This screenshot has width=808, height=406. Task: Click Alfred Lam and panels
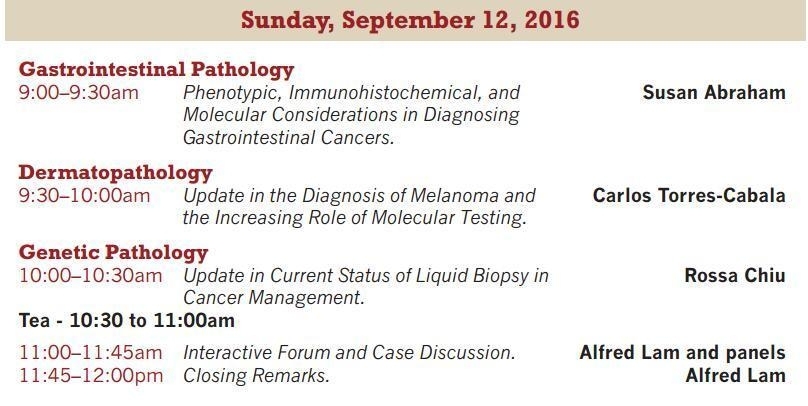[682, 353]
